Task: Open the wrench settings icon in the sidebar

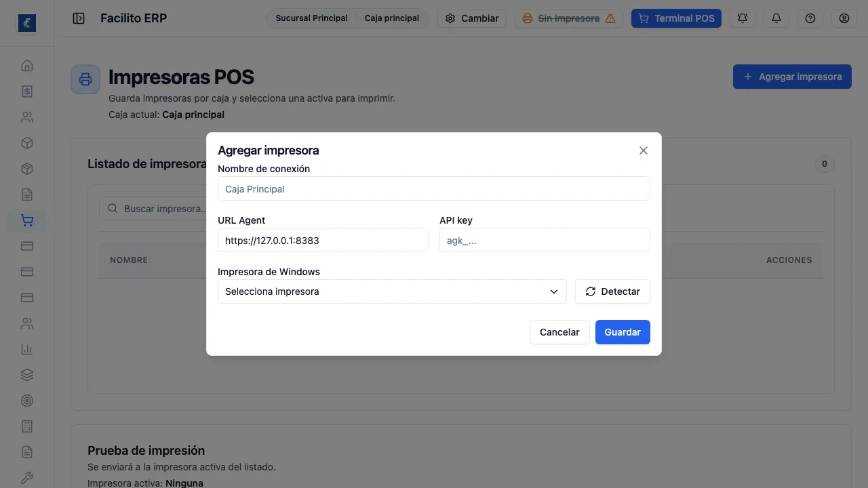Action: (27, 478)
